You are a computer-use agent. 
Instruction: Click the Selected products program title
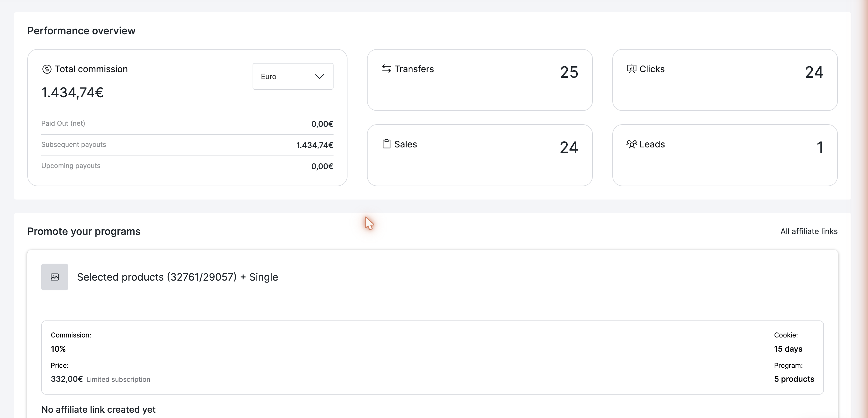click(x=178, y=277)
